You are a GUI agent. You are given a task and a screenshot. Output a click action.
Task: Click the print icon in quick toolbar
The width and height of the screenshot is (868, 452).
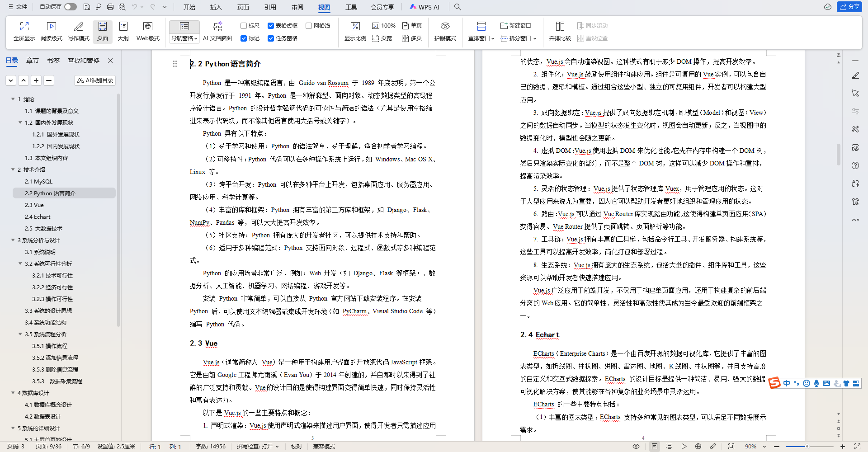tap(110, 7)
